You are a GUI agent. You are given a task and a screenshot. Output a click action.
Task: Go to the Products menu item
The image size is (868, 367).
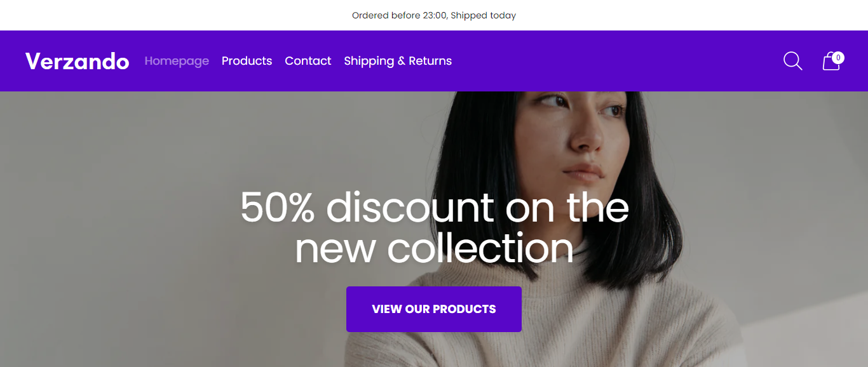pyautogui.click(x=247, y=61)
